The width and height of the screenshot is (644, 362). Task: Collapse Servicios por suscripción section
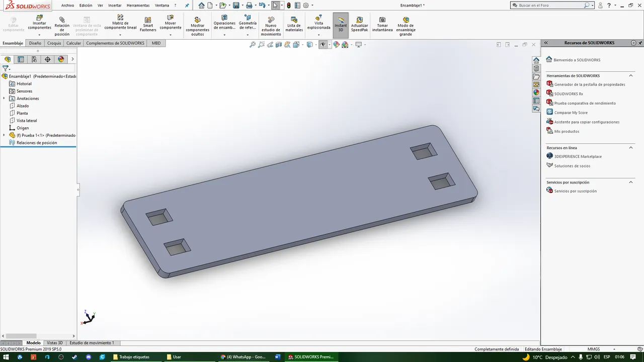click(x=631, y=182)
